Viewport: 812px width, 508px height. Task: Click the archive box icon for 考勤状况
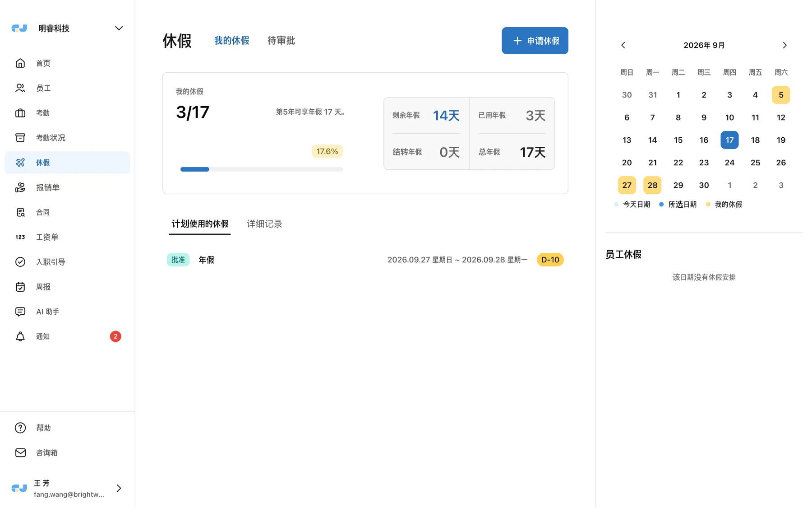[20, 138]
